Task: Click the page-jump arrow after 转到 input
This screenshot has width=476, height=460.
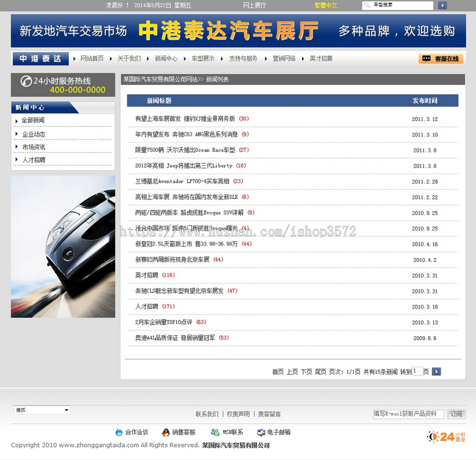Action: (436, 372)
